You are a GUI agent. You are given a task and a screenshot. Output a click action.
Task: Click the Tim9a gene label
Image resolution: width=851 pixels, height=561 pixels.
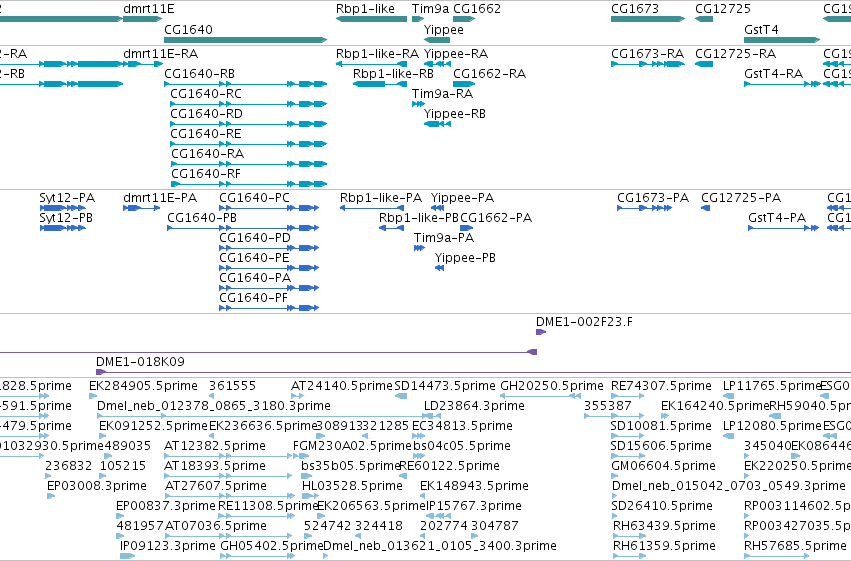point(430,9)
